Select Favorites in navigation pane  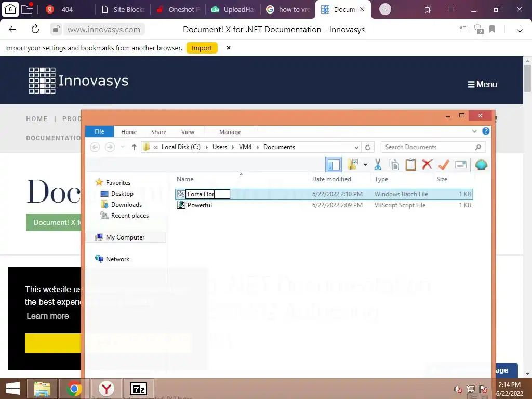118,182
